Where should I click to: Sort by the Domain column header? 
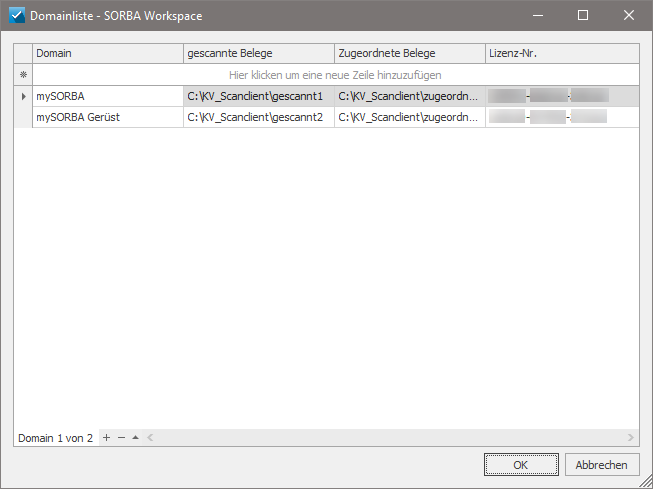click(108, 53)
